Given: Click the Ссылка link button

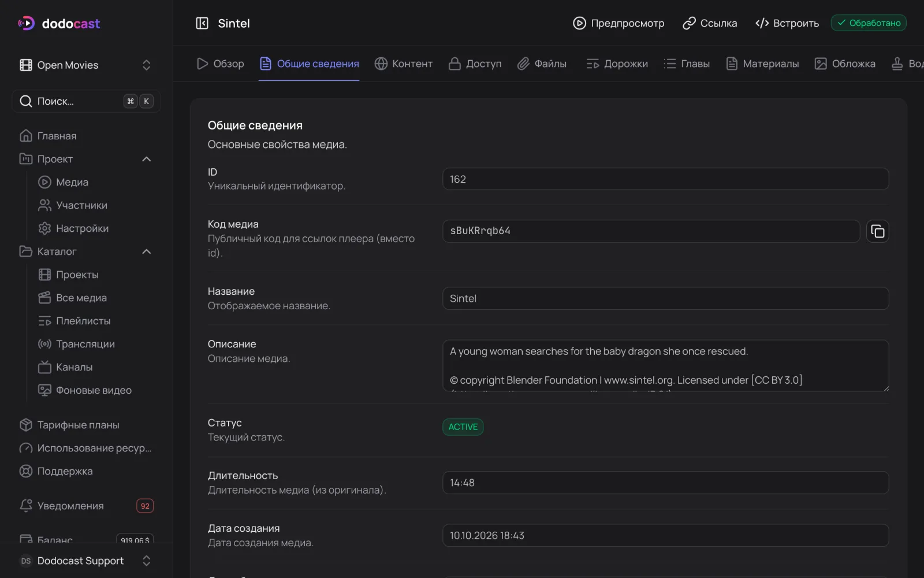Looking at the screenshot, I should pyautogui.click(x=710, y=23).
